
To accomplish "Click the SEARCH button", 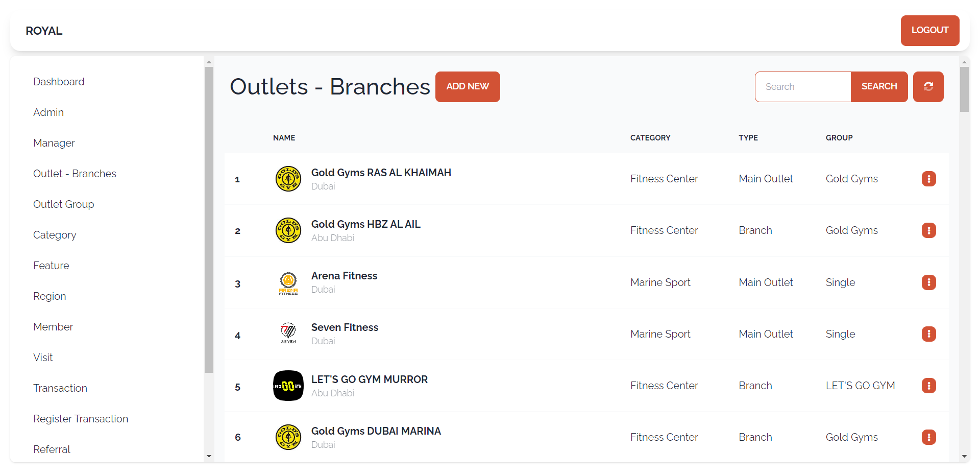I will [x=879, y=87].
